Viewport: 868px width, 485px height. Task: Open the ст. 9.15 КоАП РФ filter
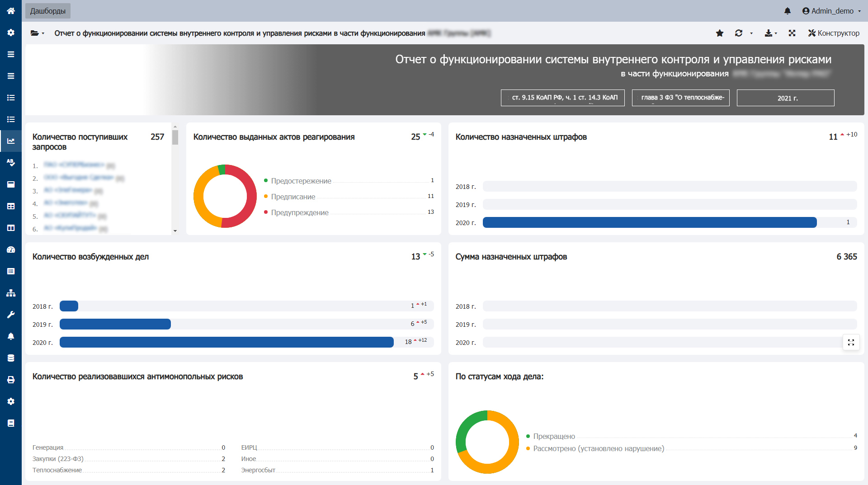562,98
